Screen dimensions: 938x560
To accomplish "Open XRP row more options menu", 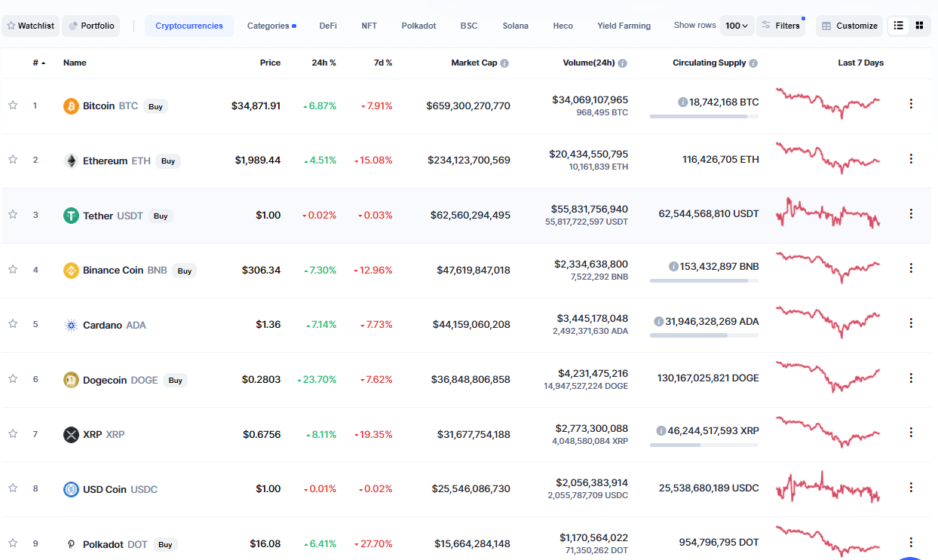I will coord(911,433).
